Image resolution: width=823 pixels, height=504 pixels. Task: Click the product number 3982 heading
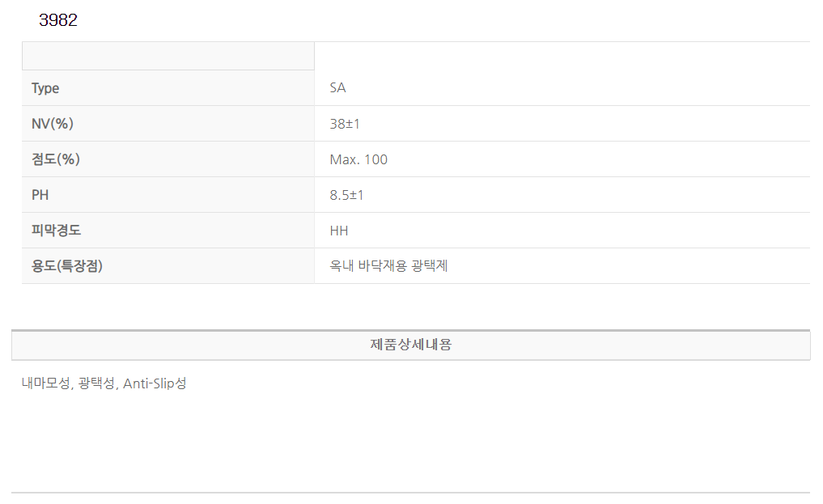pyautogui.click(x=58, y=21)
